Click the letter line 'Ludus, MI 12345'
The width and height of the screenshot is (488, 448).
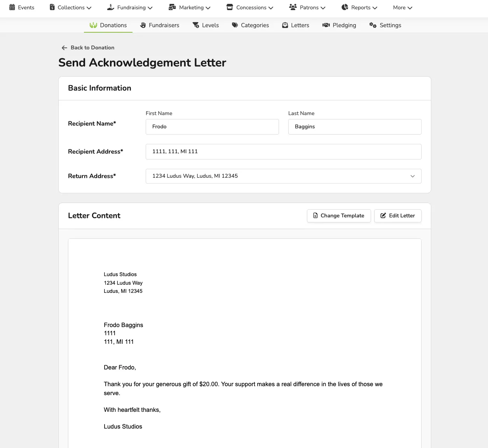[123, 291]
